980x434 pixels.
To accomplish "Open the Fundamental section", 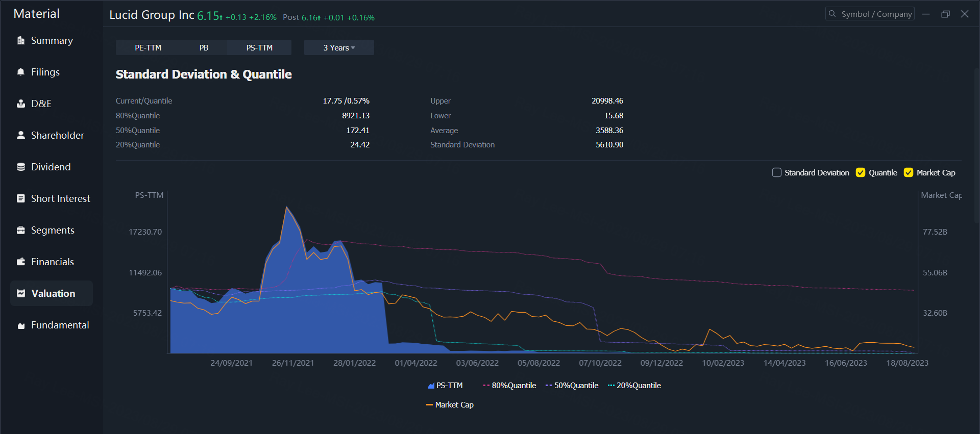I will point(52,325).
